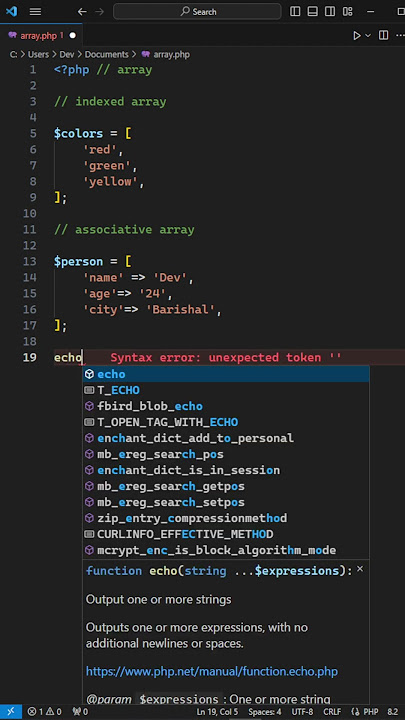Toggle secondary sidebar layout icon

coord(330,11)
